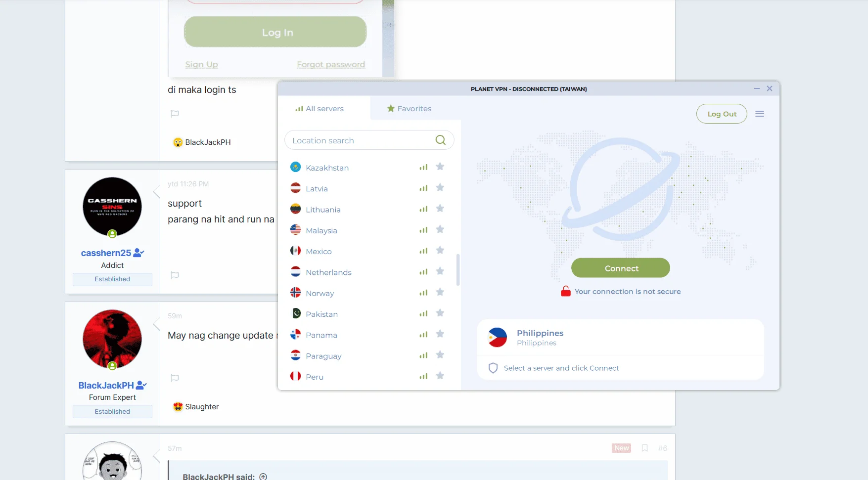
Task: Click the Sign Up link in login image
Action: 201,64
